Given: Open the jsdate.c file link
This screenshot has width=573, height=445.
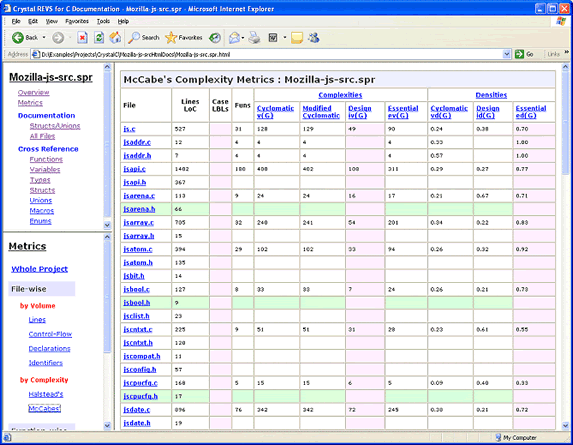Looking at the screenshot, I should (x=137, y=410).
